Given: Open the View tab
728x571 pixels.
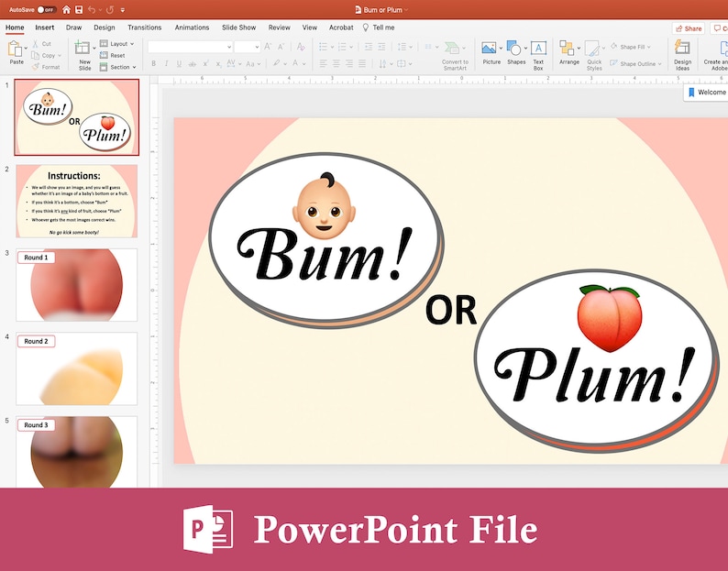Looking at the screenshot, I should coord(310,27).
